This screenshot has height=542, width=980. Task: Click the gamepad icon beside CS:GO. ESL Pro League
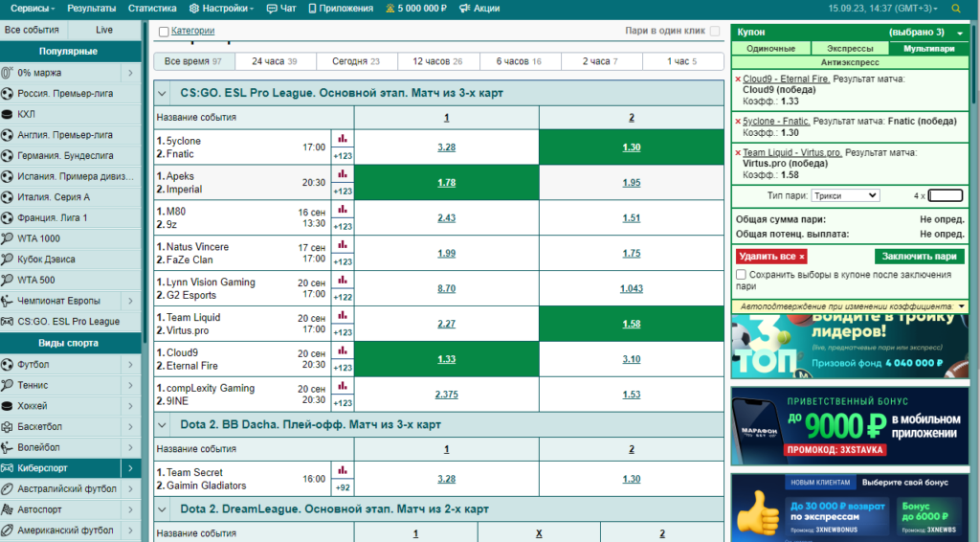(x=8, y=322)
